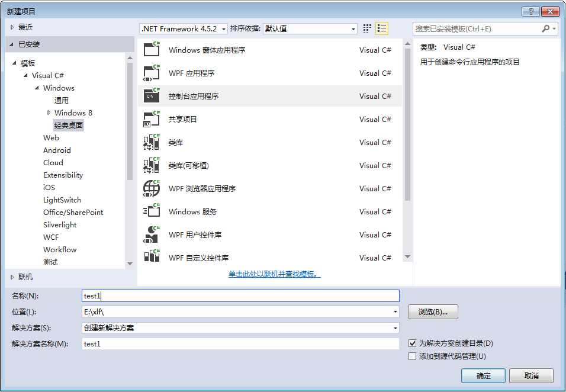Viewport: 566px width, 392px height.
Task: Click the 取消 button
Action: (531, 376)
